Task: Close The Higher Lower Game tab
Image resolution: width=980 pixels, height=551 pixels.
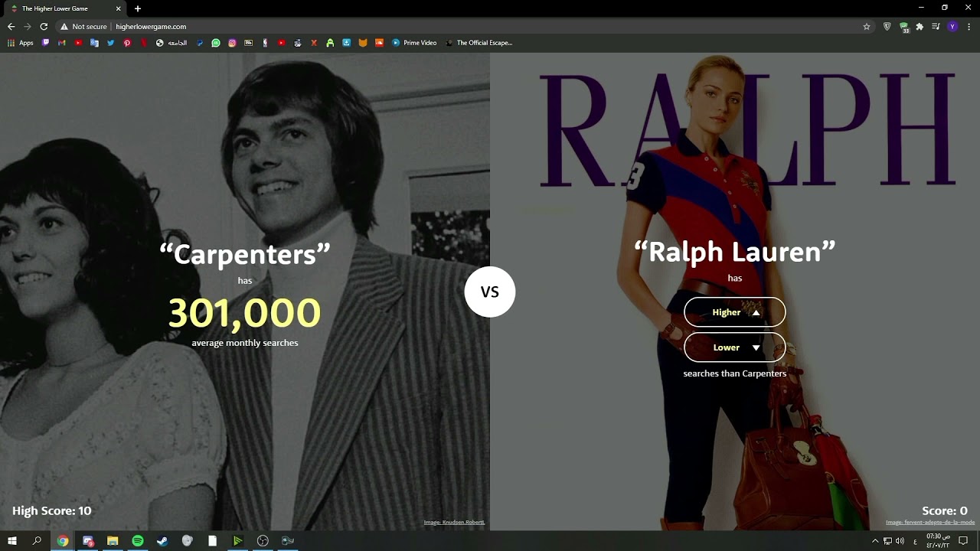Action: click(x=119, y=8)
